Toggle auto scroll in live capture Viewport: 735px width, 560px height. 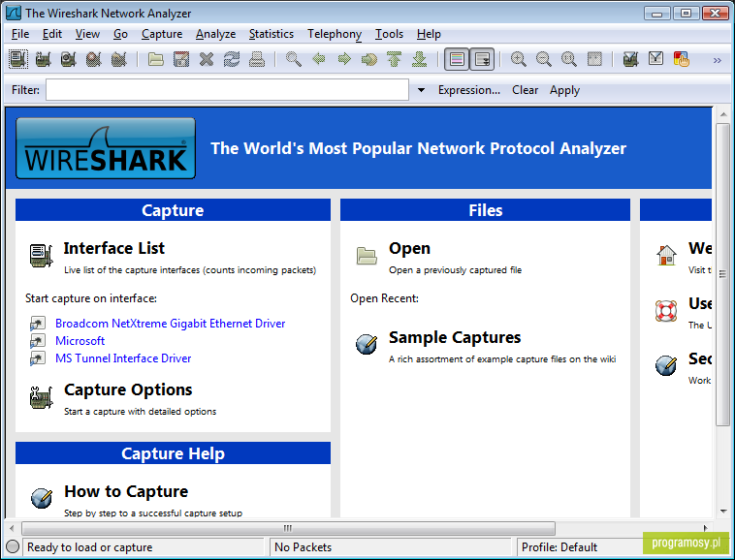(482, 59)
